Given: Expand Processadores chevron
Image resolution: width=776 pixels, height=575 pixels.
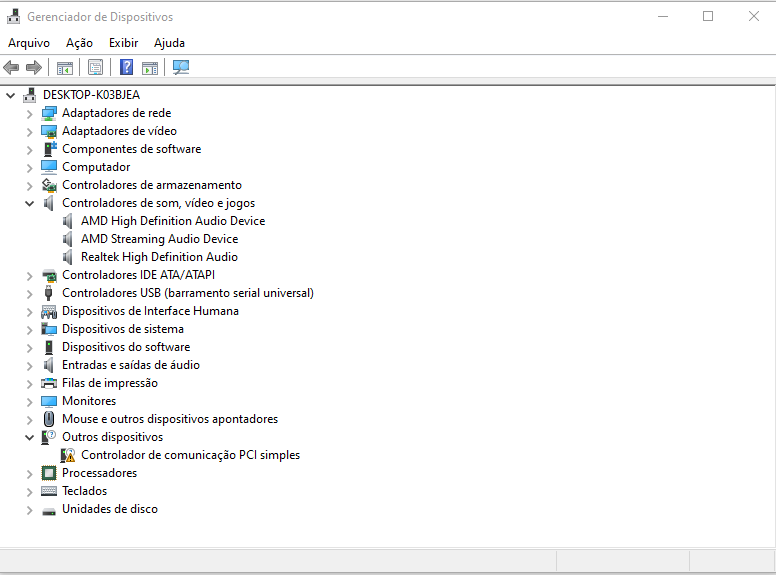Looking at the screenshot, I should point(30,474).
